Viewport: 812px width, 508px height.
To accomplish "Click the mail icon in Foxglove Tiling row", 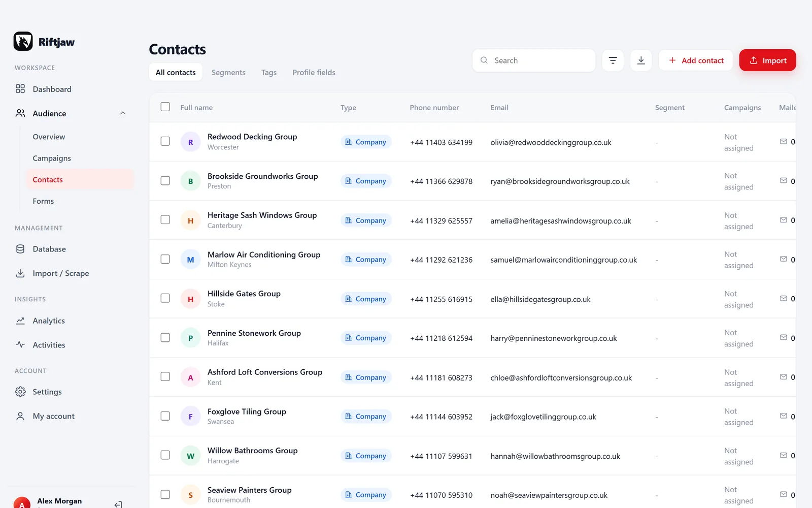I will (784, 416).
